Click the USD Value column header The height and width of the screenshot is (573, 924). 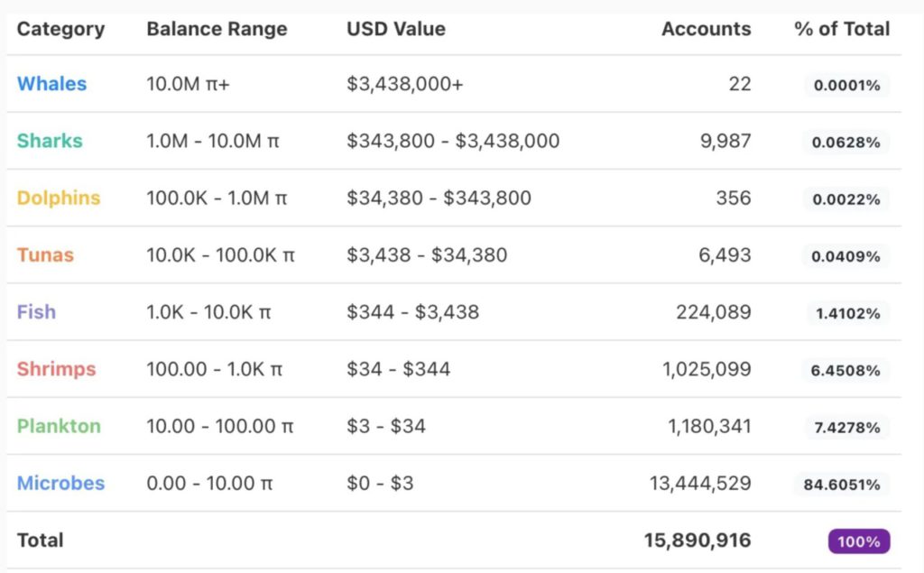click(x=396, y=29)
